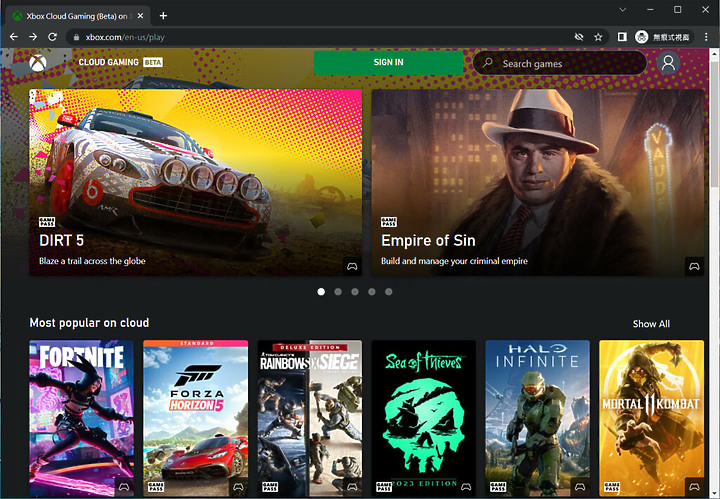Open the Fortnite game tile
720x499 pixels.
(82, 418)
